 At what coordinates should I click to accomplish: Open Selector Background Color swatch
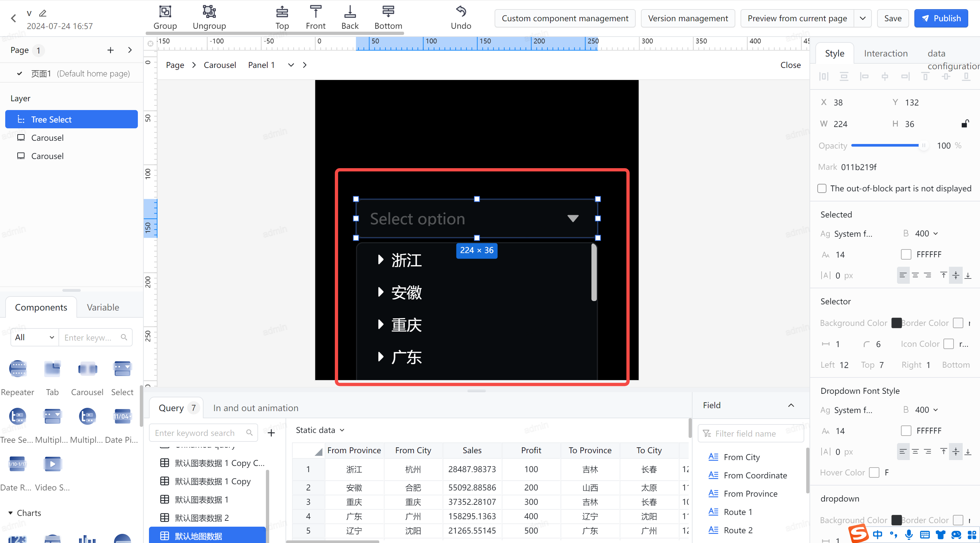896,323
